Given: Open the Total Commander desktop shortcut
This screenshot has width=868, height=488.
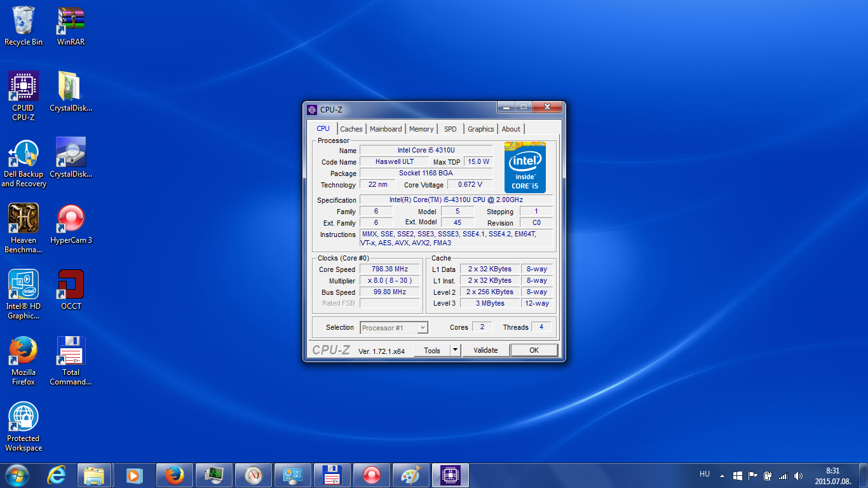Looking at the screenshot, I should coord(71,351).
